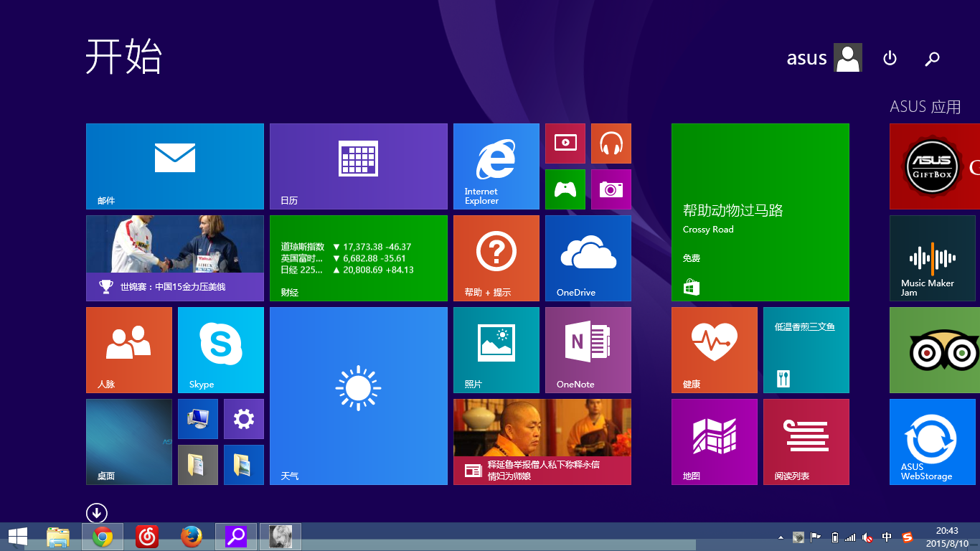This screenshot has width=980, height=551.
Task: Open the sports news 世锦赛 tile
Action: [175, 258]
